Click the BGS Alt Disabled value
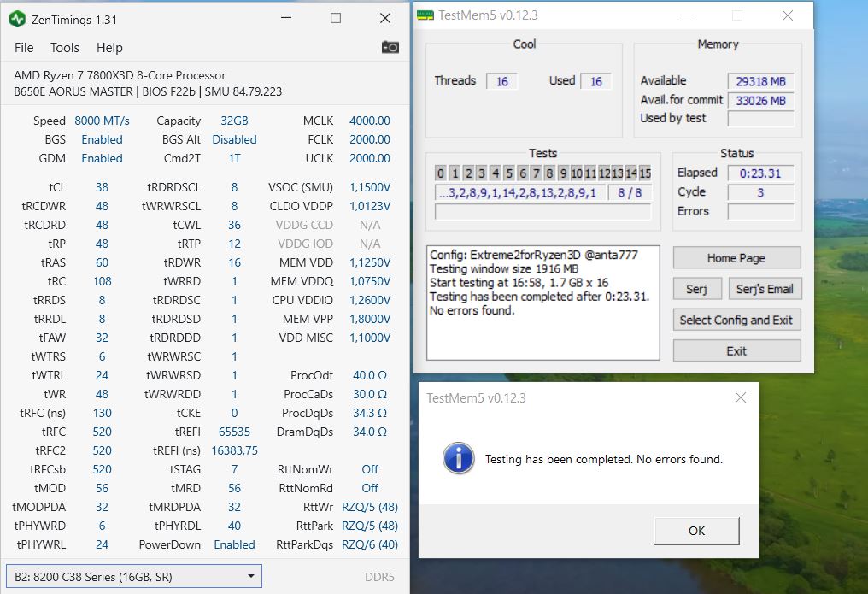The image size is (868, 594). pyautogui.click(x=234, y=139)
